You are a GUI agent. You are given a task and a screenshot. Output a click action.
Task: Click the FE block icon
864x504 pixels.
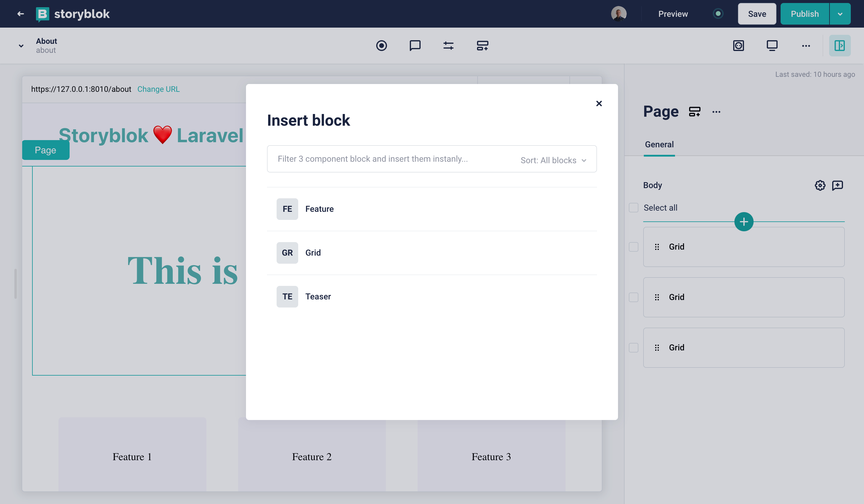(287, 209)
